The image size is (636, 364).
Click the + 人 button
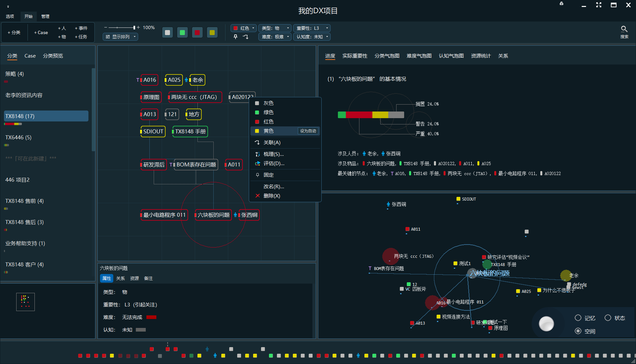pyautogui.click(x=62, y=28)
